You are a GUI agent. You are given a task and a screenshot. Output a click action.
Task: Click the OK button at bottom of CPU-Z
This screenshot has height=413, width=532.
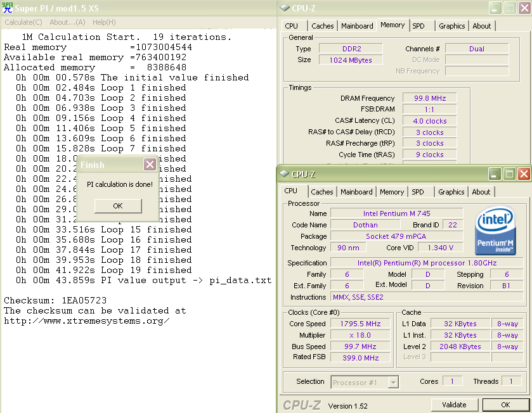505,405
